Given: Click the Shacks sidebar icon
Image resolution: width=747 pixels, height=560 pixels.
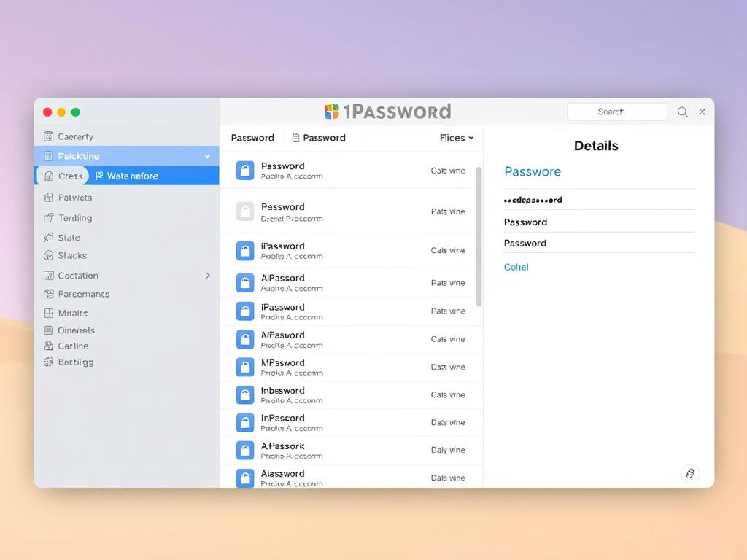Looking at the screenshot, I should (x=49, y=256).
